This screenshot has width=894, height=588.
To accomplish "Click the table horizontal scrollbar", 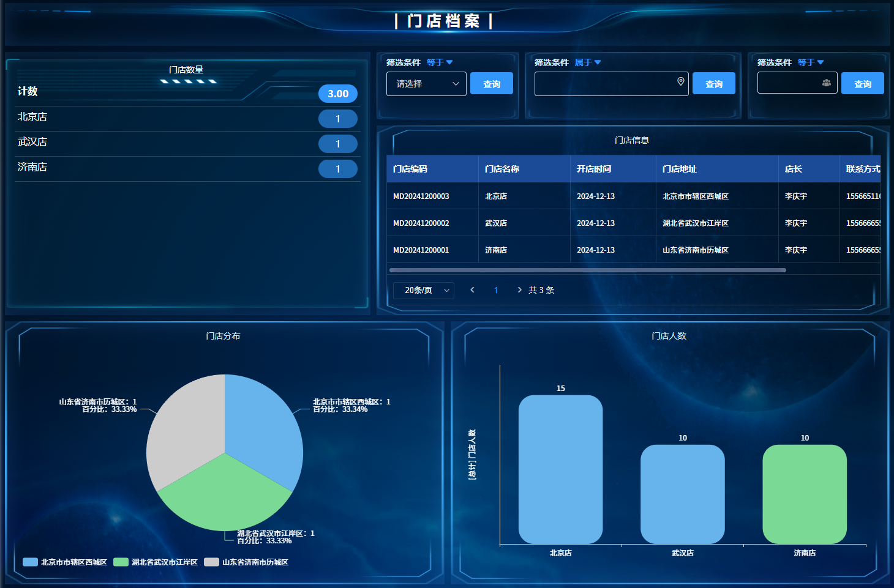I will tap(588, 270).
